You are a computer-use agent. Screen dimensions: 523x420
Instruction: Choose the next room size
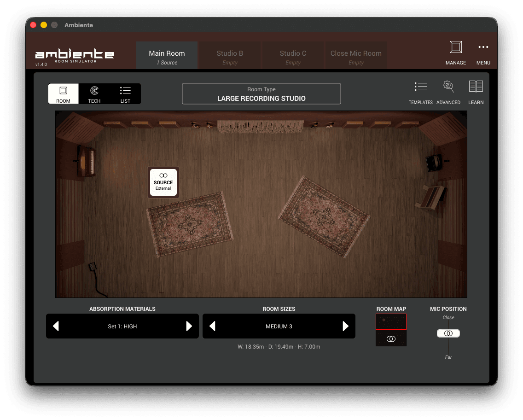tap(345, 327)
